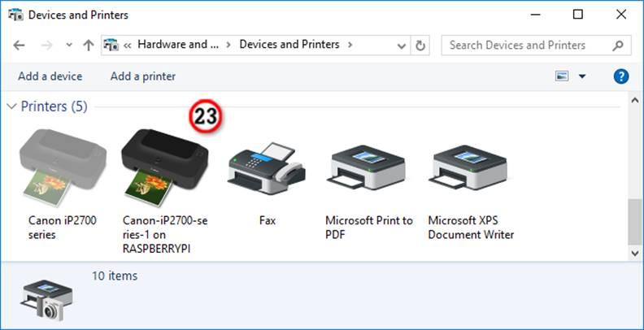The image size is (644, 330).
Task: Collapse the Printers (5) group
Action: tap(11, 106)
